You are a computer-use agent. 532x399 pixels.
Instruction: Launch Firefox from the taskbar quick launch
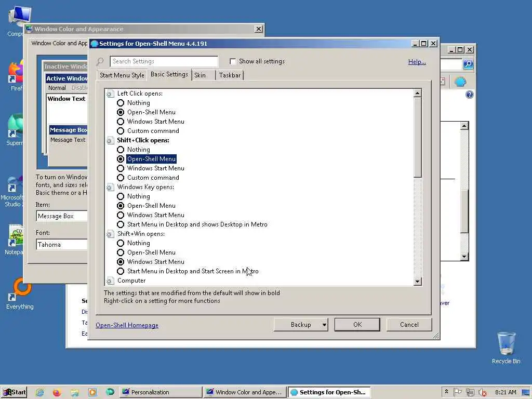click(57, 393)
